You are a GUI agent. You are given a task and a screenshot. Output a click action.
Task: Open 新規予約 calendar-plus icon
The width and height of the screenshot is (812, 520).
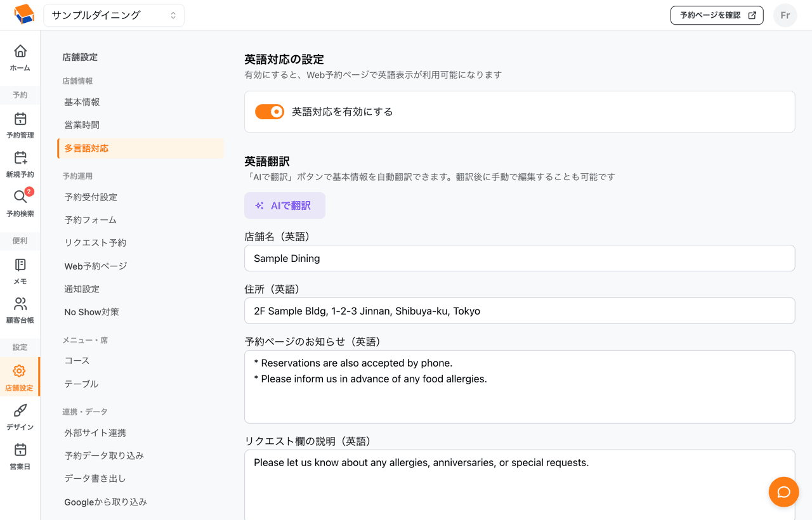[x=20, y=158]
